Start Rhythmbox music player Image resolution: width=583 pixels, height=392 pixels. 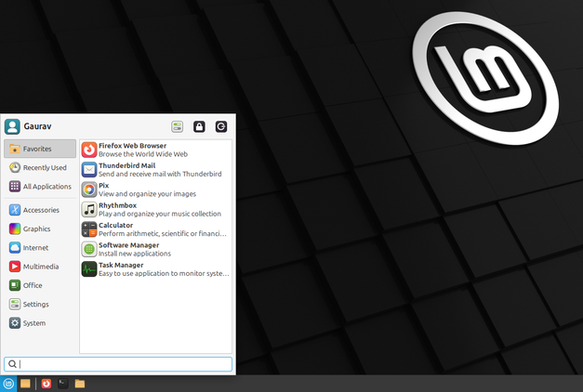point(156,210)
